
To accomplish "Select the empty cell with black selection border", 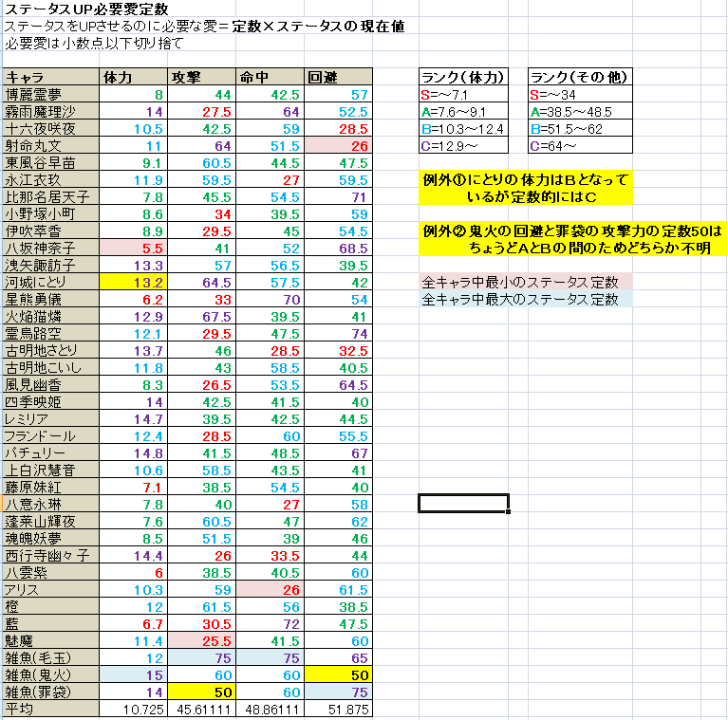I will (463, 503).
